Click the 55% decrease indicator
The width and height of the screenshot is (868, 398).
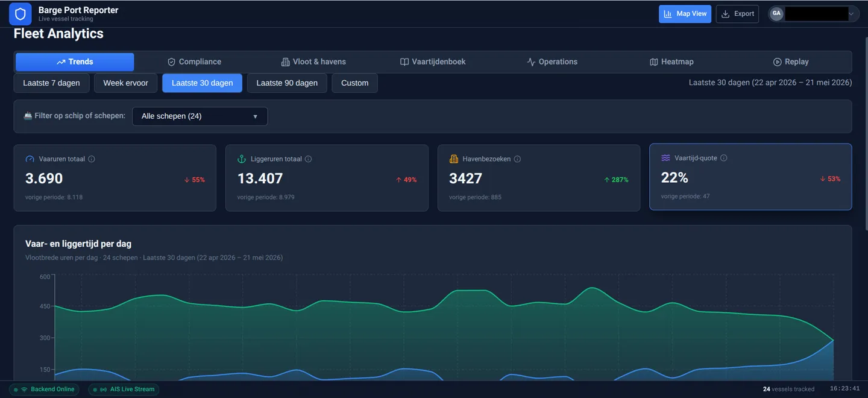(195, 180)
